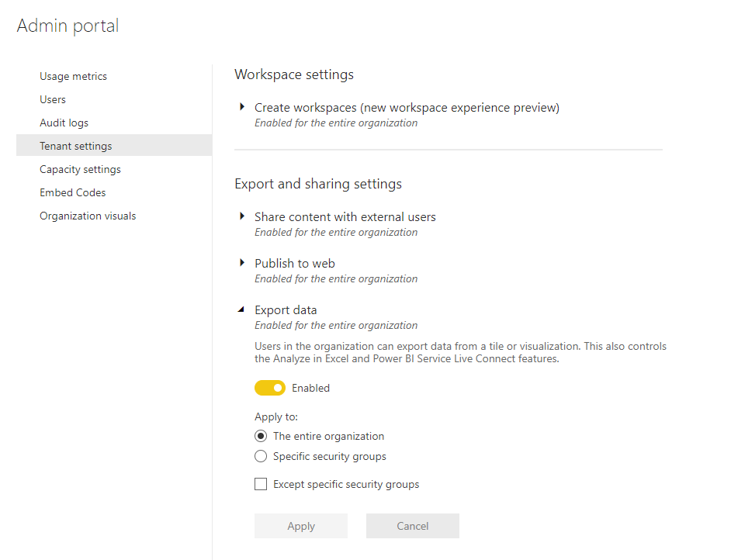Click the Admin portal page title
This screenshot has width=731, height=560.
point(68,26)
